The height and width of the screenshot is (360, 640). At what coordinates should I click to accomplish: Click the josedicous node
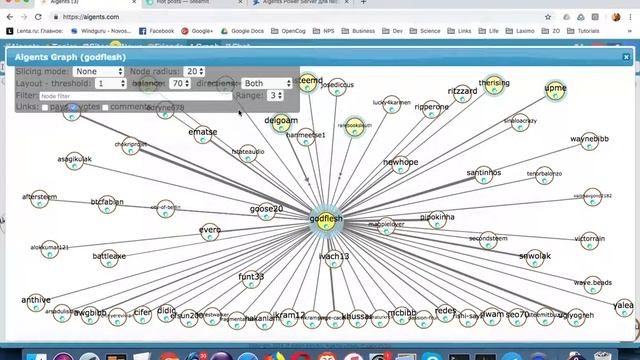coord(337,88)
